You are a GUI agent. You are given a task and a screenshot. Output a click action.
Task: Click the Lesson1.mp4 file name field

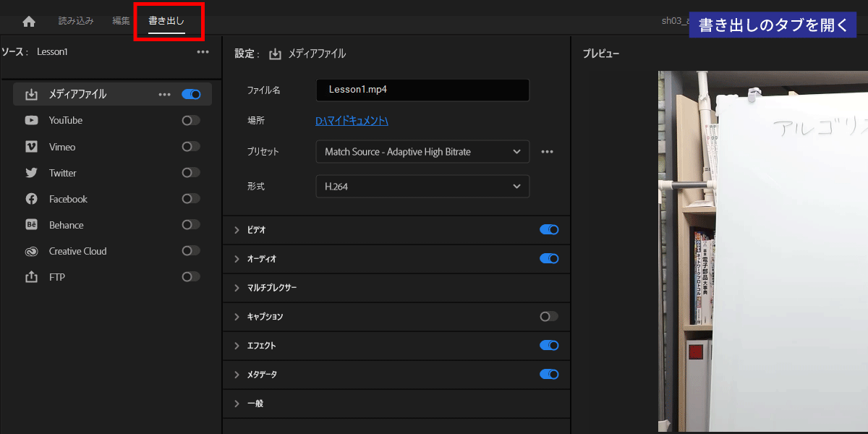(x=422, y=90)
